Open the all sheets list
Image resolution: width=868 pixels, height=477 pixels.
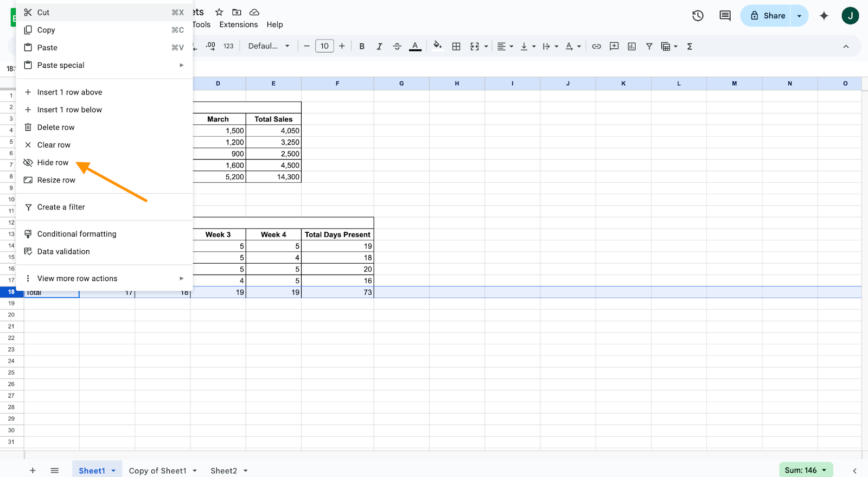54,470
